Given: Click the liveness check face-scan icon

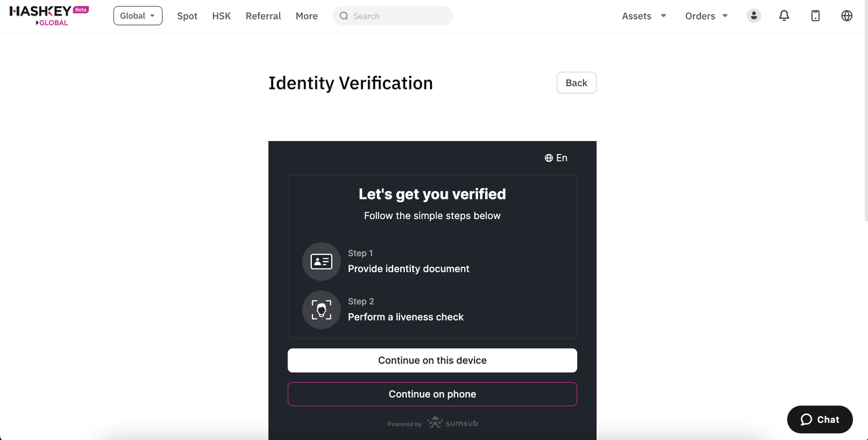Looking at the screenshot, I should pyautogui.click(x=321, y=309).
